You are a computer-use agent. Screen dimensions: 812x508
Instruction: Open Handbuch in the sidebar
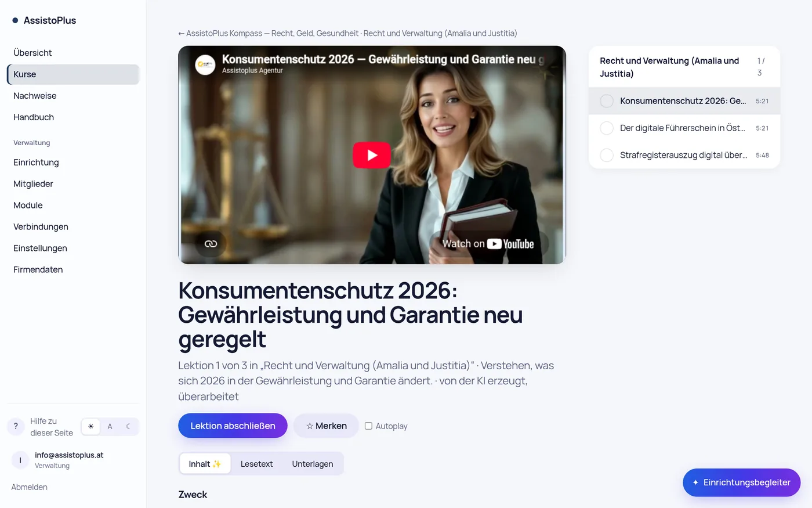[x=73, y=117]
